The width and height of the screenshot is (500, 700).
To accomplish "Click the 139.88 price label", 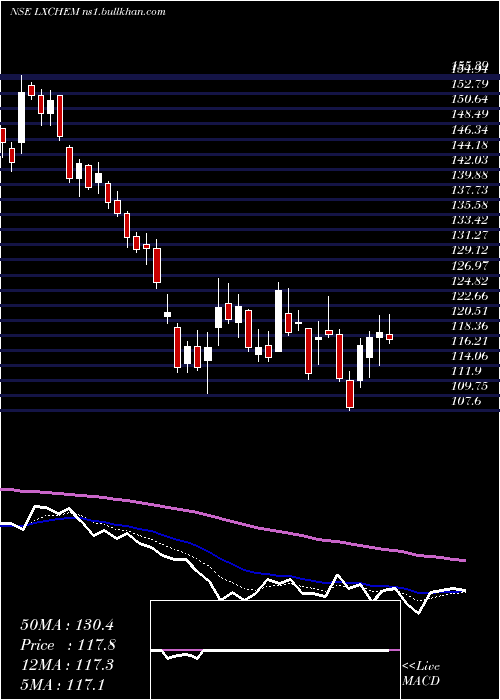I will [x=470, y=175].
